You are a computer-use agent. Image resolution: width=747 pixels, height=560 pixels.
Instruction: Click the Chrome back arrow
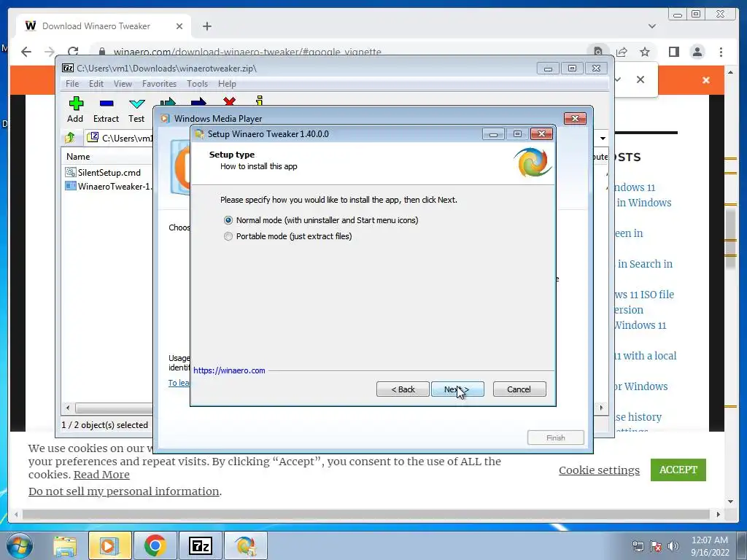(x=26, y=52)
